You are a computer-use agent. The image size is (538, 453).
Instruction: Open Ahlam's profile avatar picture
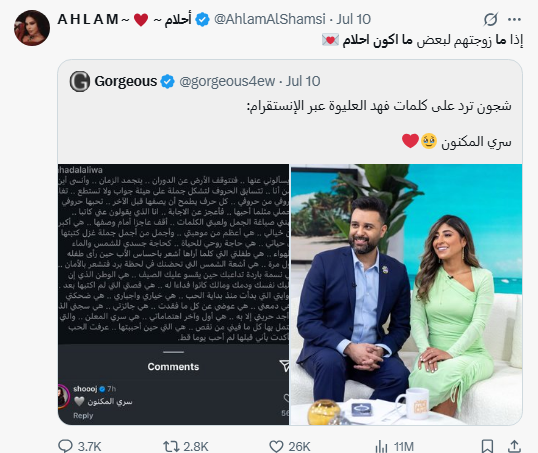pos(32,28)
